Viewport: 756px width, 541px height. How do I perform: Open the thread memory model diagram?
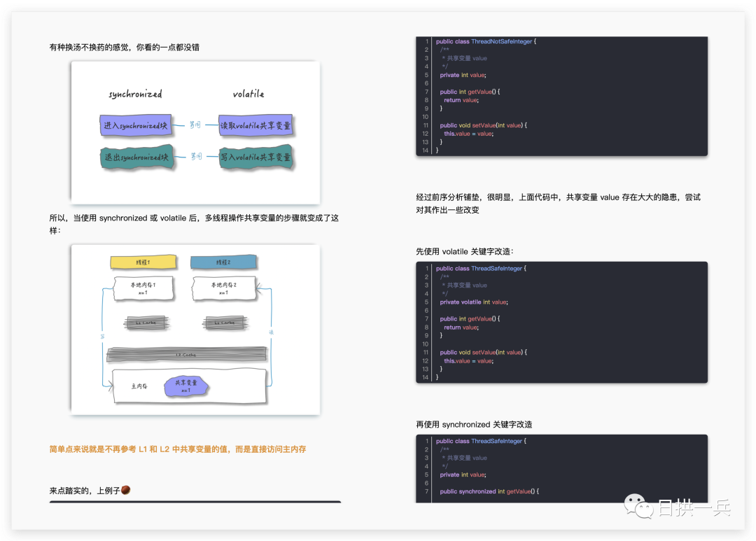[x=195, y=330]
